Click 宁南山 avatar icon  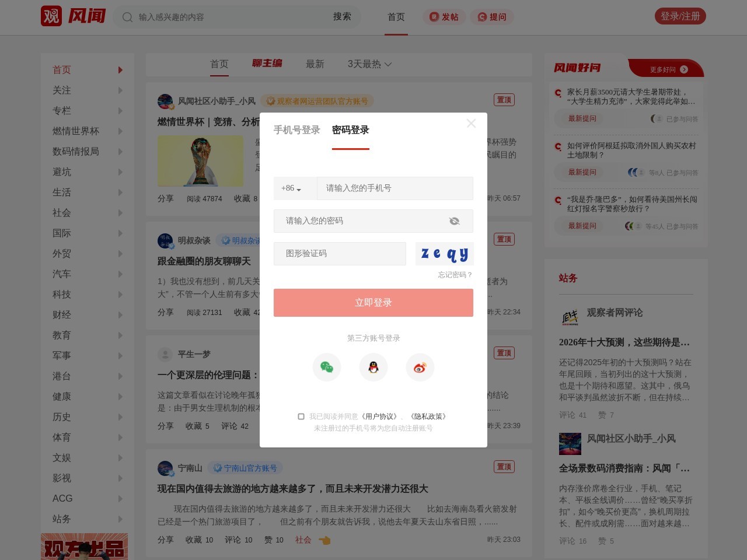(166, 468)
